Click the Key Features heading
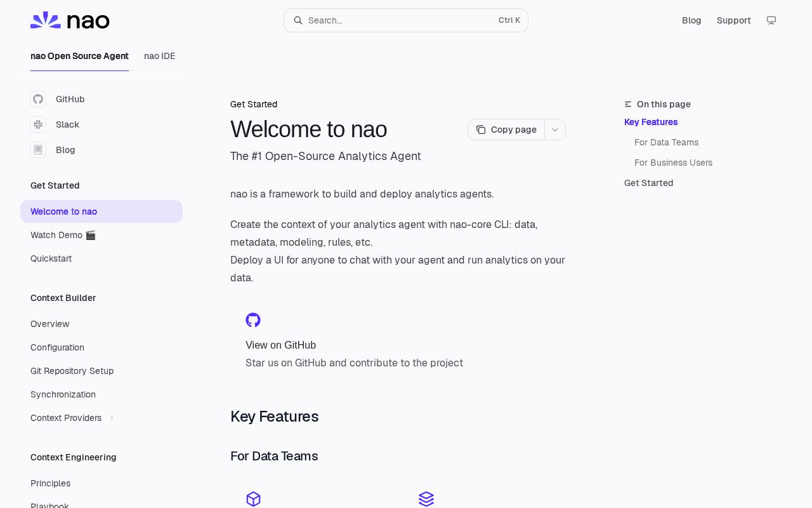This screenshot has width=812, height=508. [274, 417]
